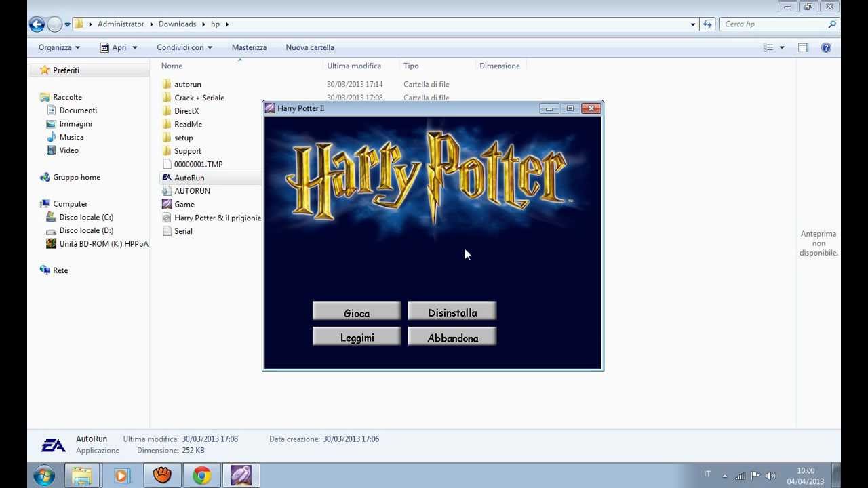Open the Unità BD-ROM (K:) drive
This screenshot has height=488, width=868.
point(103,244)
